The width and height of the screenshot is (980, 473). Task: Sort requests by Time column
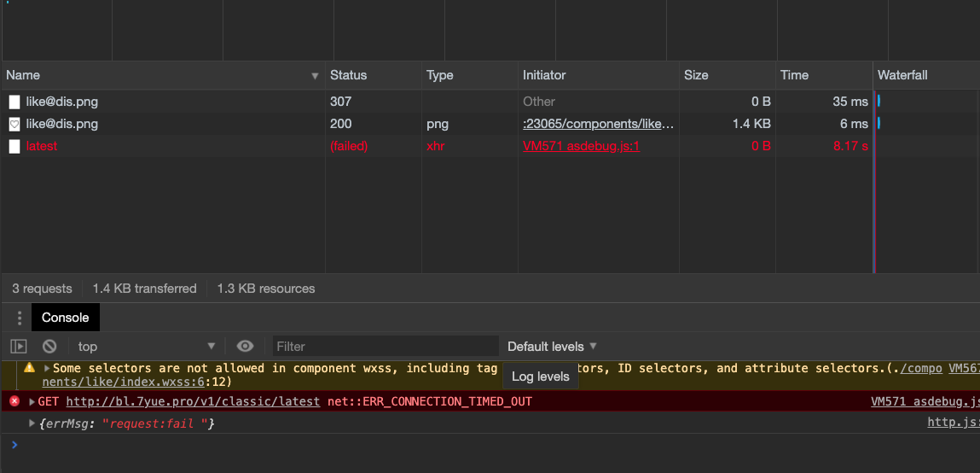click(824, 75)
